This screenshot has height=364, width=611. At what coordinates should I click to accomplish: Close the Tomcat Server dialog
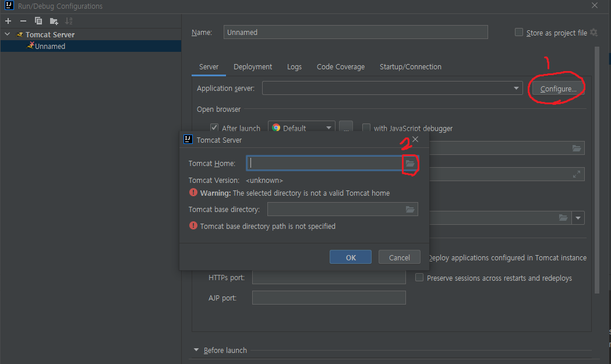pyautogui.click(x=415, y=140)
